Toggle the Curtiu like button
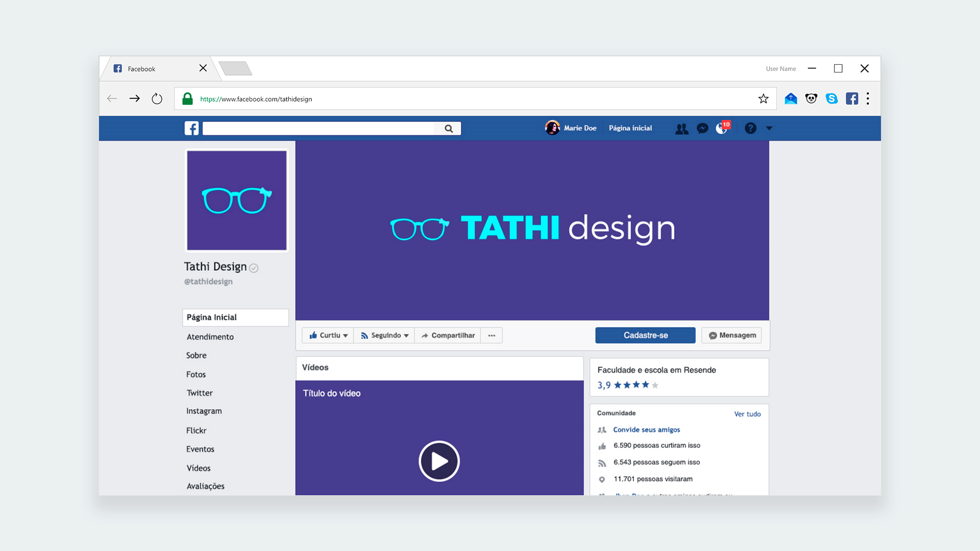Image resolution: width=980 pixels, height=551 pixels. tap(327, 335)
